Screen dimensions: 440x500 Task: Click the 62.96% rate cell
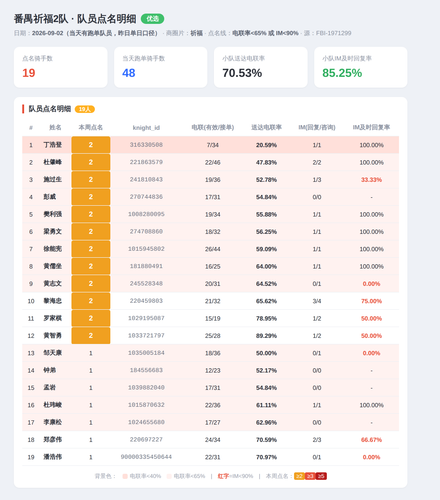coord(266,422)
